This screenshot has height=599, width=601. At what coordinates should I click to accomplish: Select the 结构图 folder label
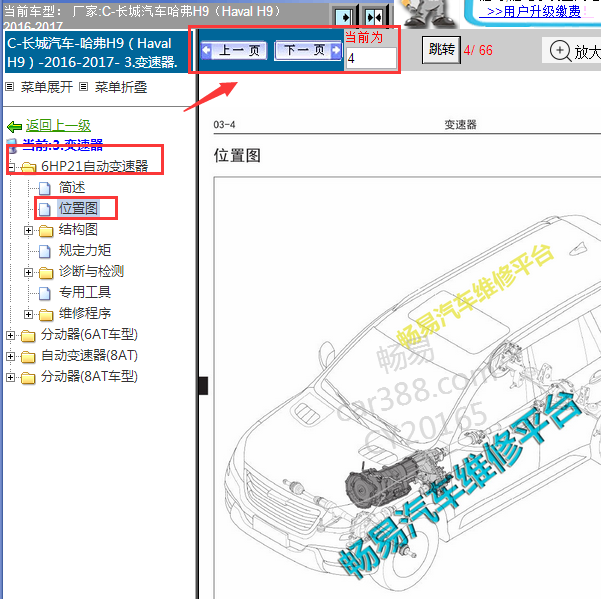[x=78, y=230]
